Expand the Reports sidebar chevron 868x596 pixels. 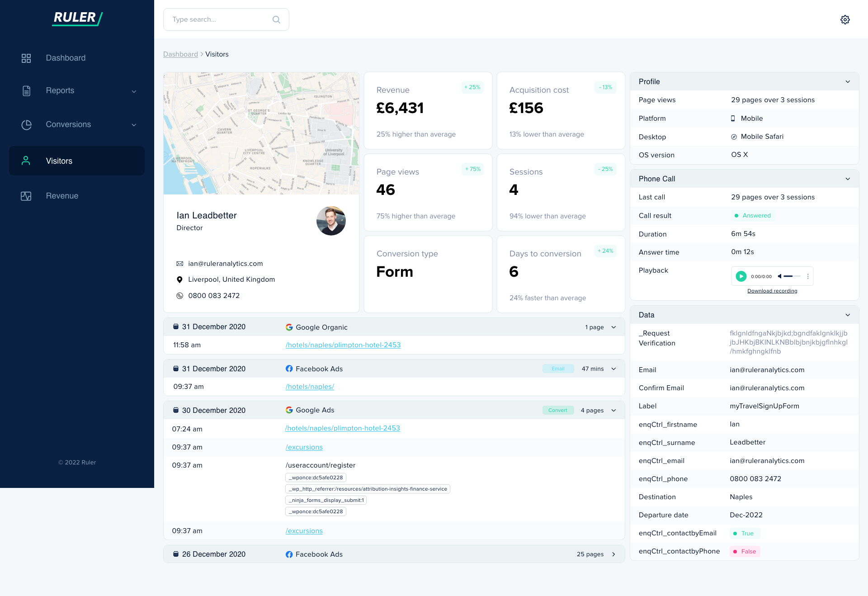134,91
